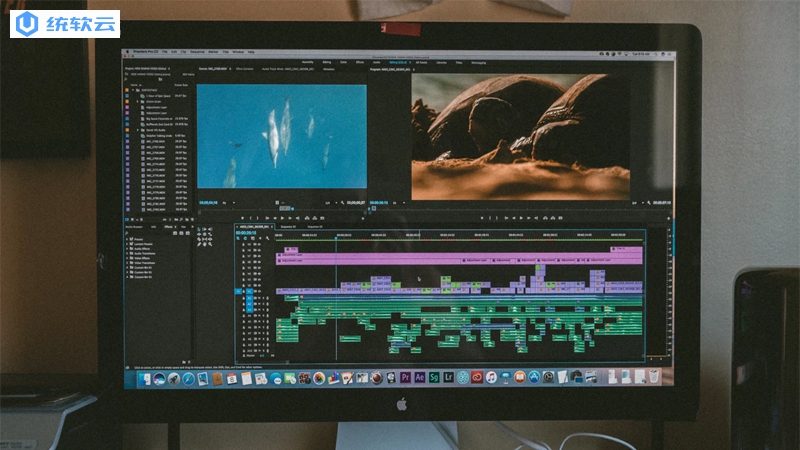This screenshot has width=800, height=450.
Task: Collapse the top-level bin in Project panel
Action: point(133,90)
